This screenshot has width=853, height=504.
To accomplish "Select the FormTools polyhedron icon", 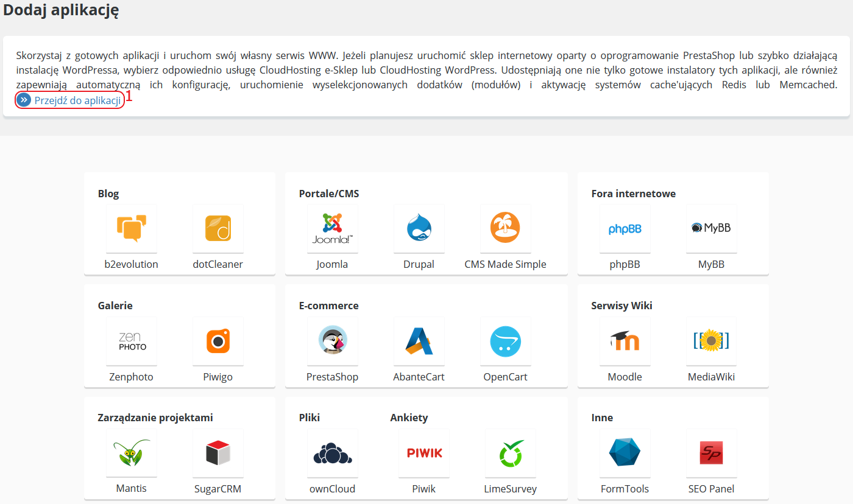I will click(625, 453).
